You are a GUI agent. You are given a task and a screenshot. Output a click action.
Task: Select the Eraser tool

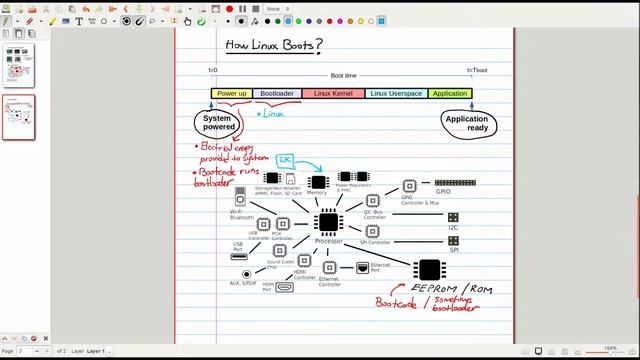(x=29, y=21)
